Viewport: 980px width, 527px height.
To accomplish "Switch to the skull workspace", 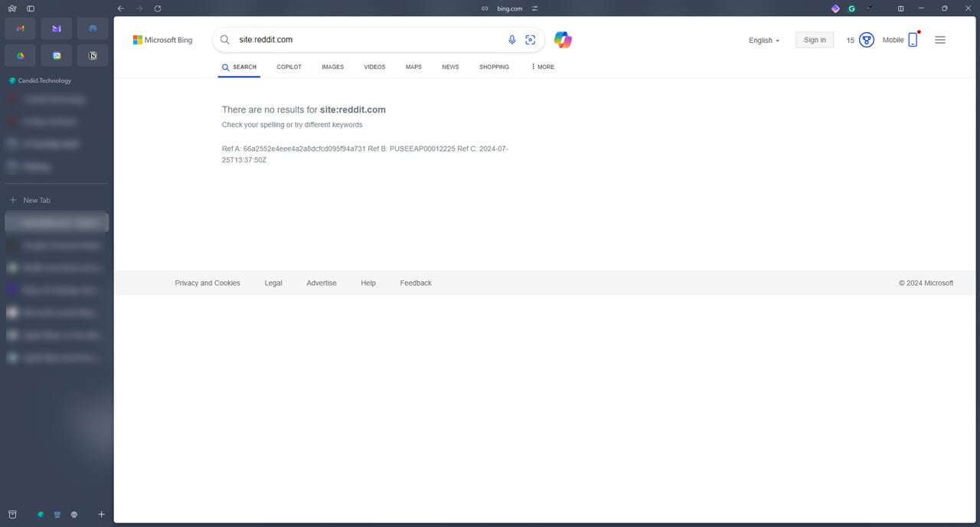I will [74, 514].
